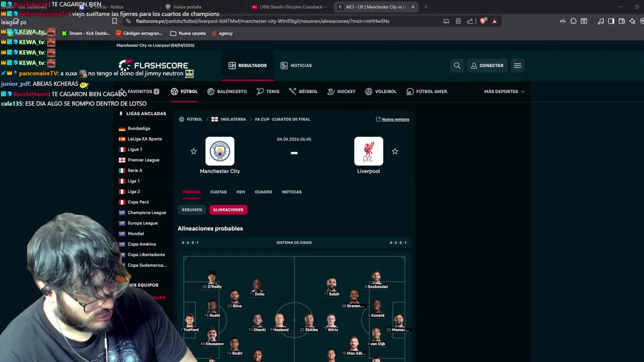Open a new browser tab with plus
644x362 pixels.
coord(426,7)
